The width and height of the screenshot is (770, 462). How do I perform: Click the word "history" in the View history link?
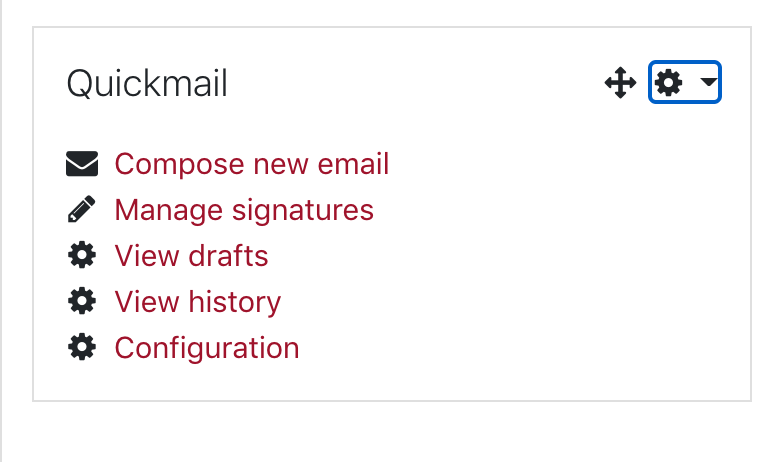pos(235,302)
